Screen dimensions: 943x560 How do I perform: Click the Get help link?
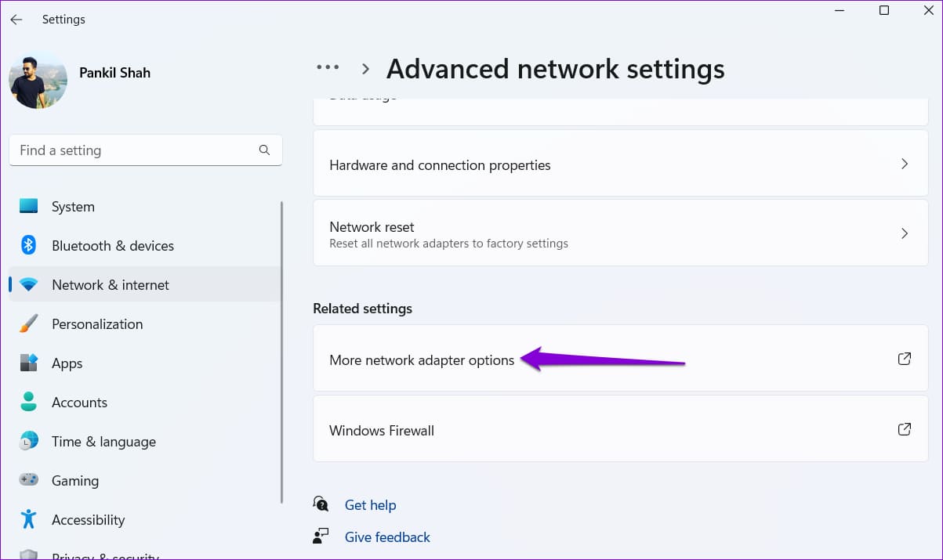point(370,505)
